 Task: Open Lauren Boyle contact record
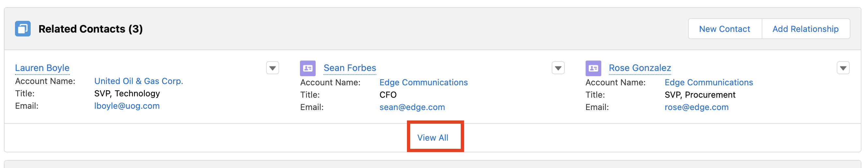tap(42, 68)
